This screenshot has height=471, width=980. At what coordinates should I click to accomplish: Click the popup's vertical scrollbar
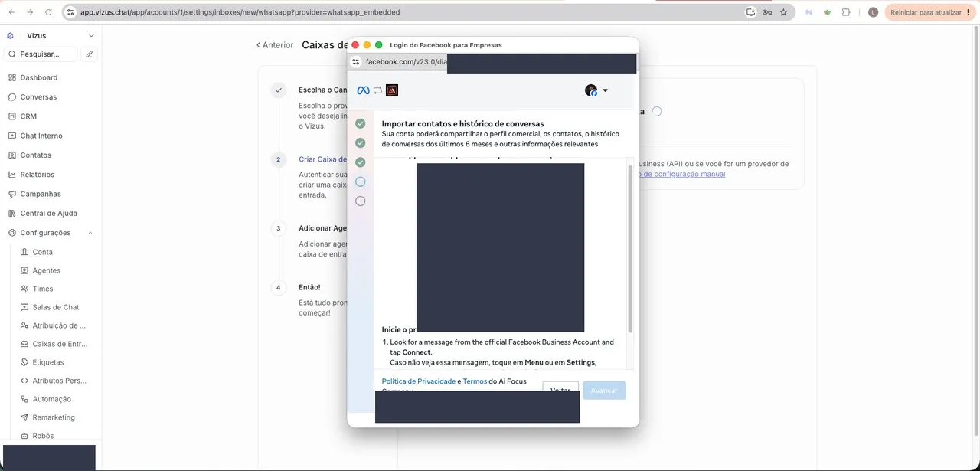(631, 248)
